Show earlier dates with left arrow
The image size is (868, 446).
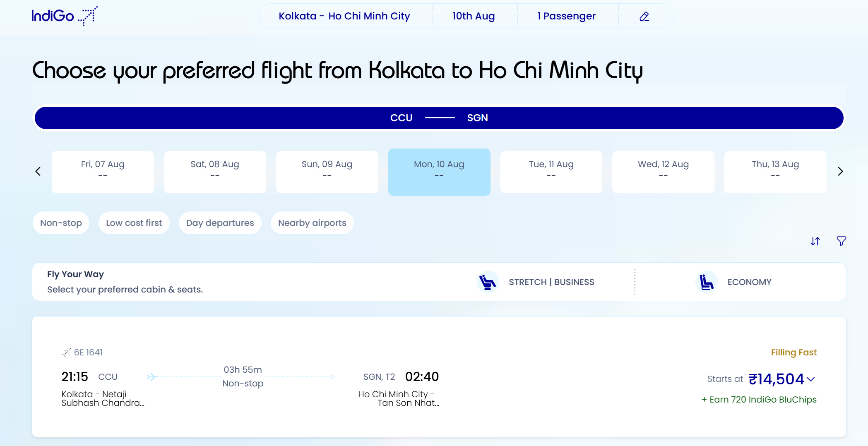pyautogui.click(x=38, y=171)
